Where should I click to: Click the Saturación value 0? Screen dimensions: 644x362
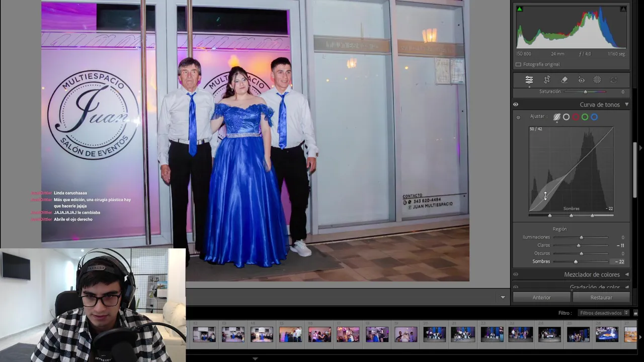click(x=622, y=92)
